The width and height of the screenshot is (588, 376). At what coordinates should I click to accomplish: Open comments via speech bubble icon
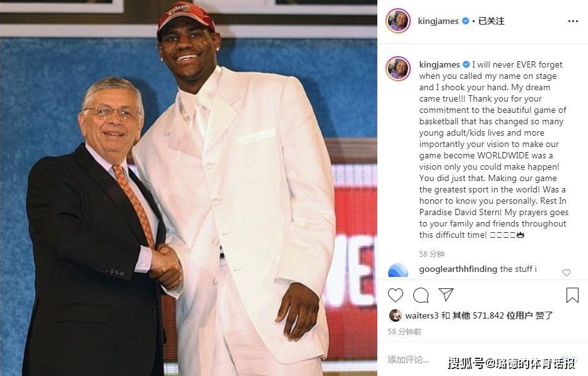(x=421, y=295)
